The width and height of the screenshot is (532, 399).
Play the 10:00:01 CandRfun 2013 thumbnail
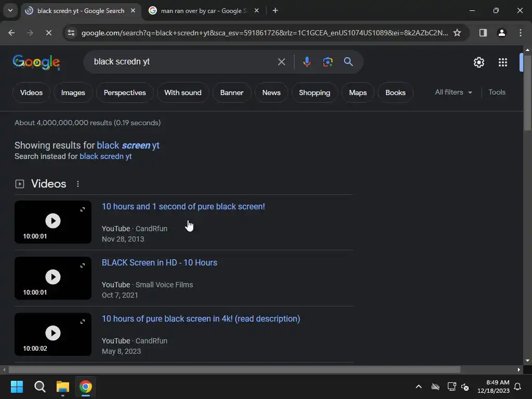click(x=53, y=221)
